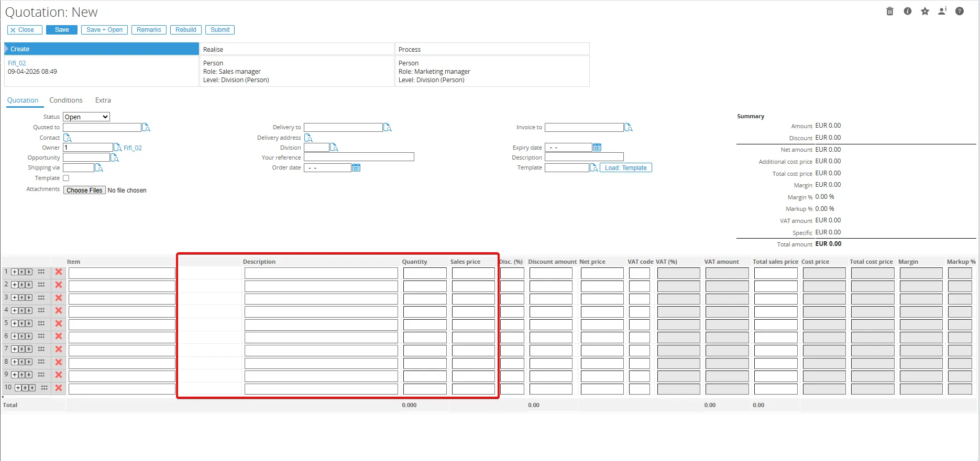Open Order date calendar picker
The image size is (980, 461).
click(356, 167)
